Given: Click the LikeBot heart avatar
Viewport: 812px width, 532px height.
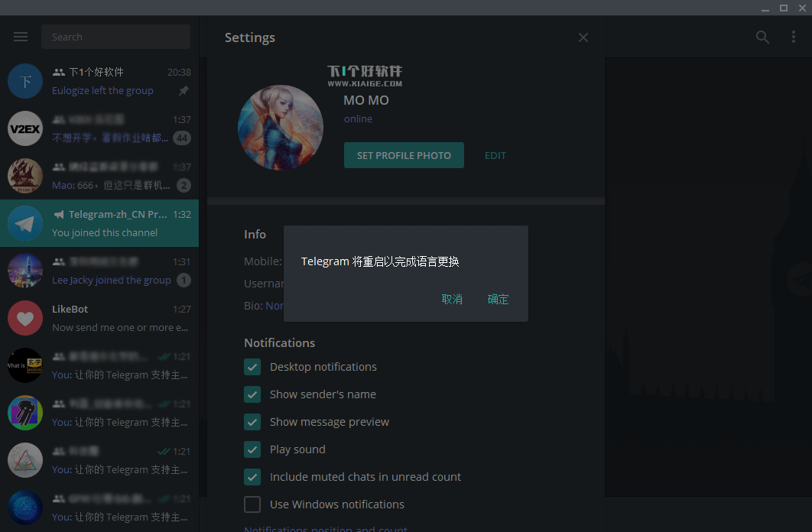Looking at the screenshot, I should pos(25,318).
